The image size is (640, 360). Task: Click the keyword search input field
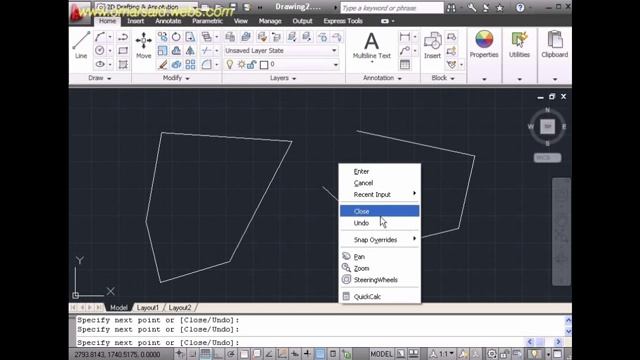tap(392, 8)
